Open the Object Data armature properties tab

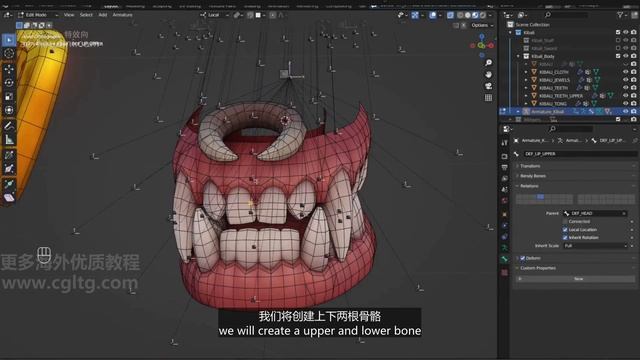(505, 248)
